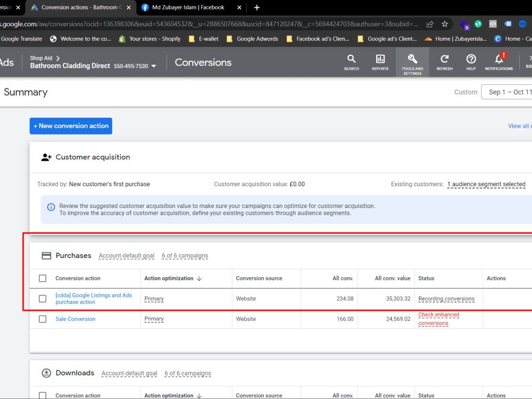The height and width of the screenshot is (399, 532).
Task: Open the Home - Ca... bookmark
Action: (x=513, y=39)
